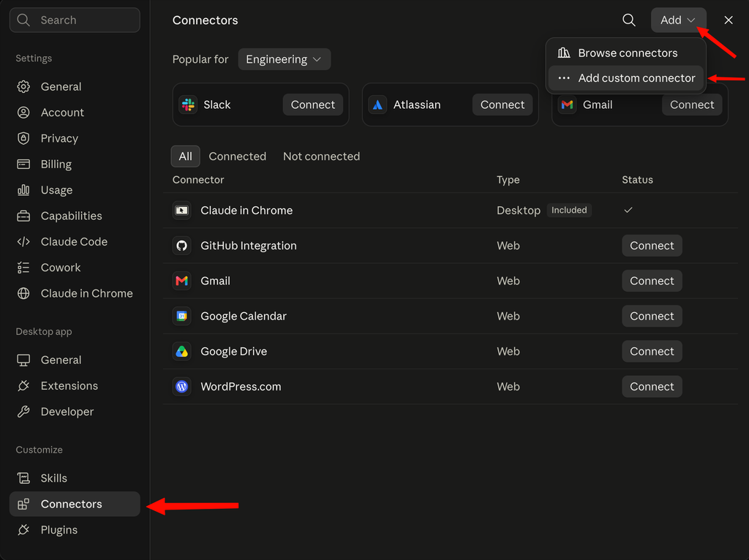Open the Privacy shield settings
749x560 pixels.
[75, 138]
